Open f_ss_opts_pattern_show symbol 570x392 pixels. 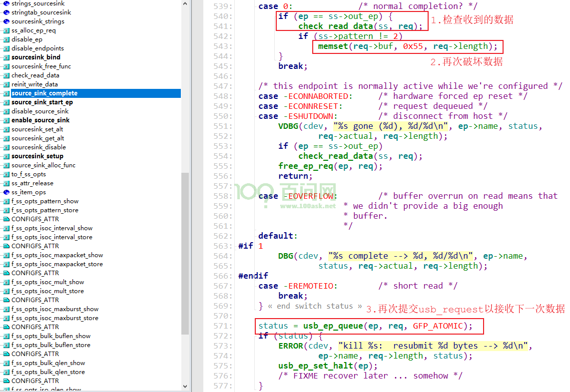point(45,201)
